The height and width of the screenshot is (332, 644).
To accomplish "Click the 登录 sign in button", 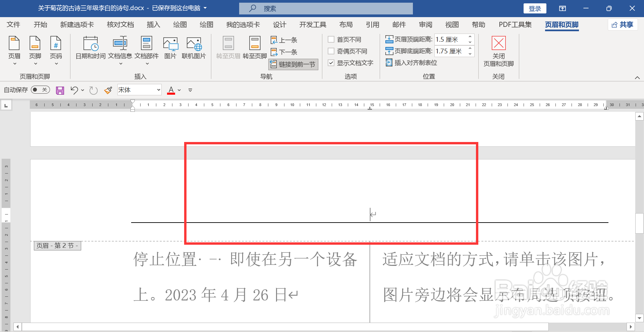I will click(x=535, y=8).
